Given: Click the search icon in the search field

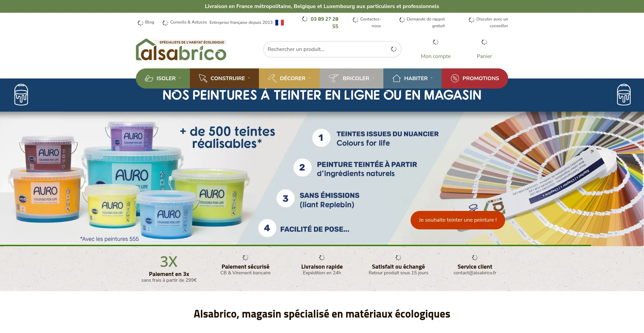Looking at the screenshot, I should pyautogui.click(x=393, y=49).
